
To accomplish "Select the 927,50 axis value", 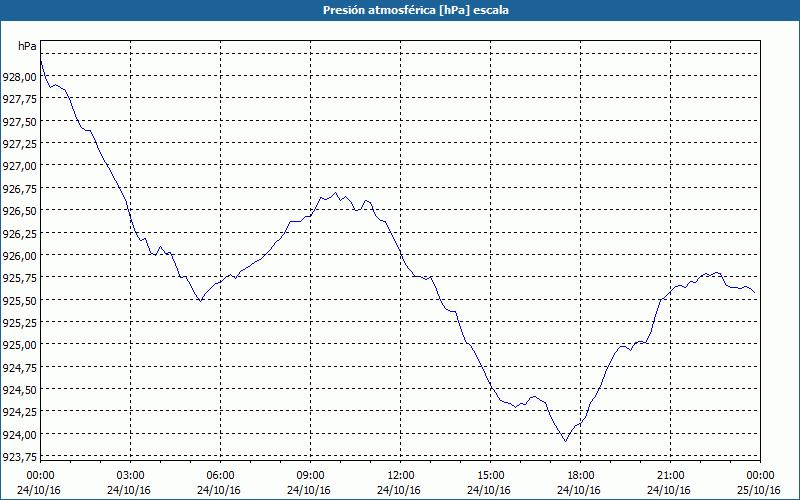I will pyautogui.click(x=20, y=121).
